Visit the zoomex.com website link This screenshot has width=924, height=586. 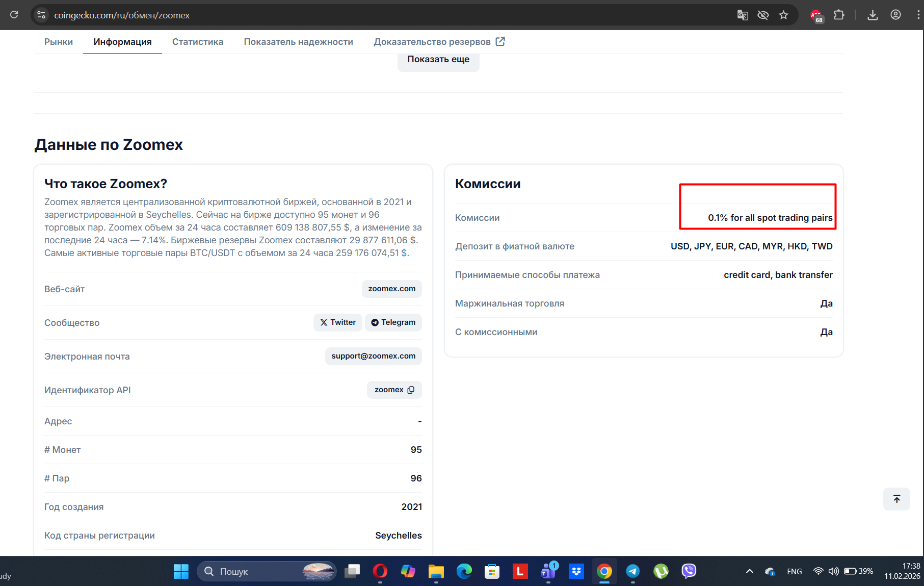tap(392, 289)
